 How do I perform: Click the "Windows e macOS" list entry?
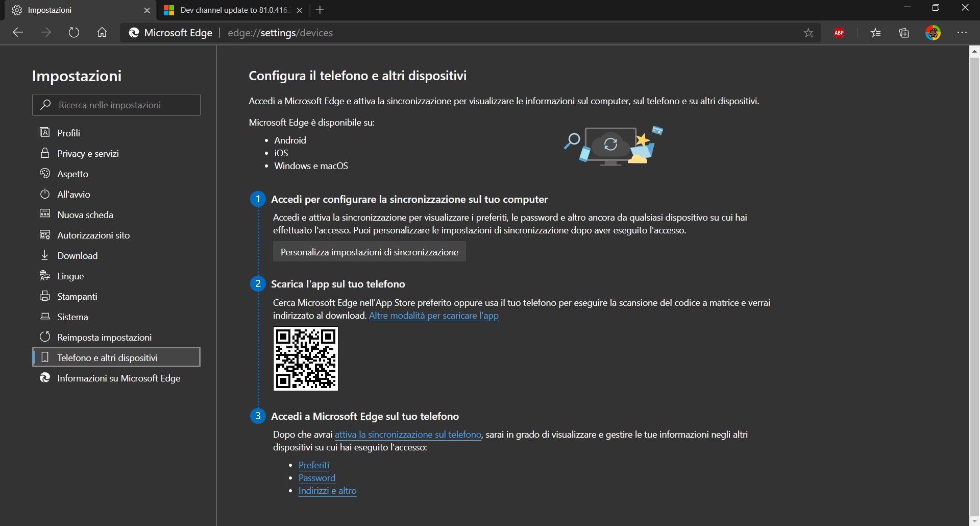pos(311,166)
